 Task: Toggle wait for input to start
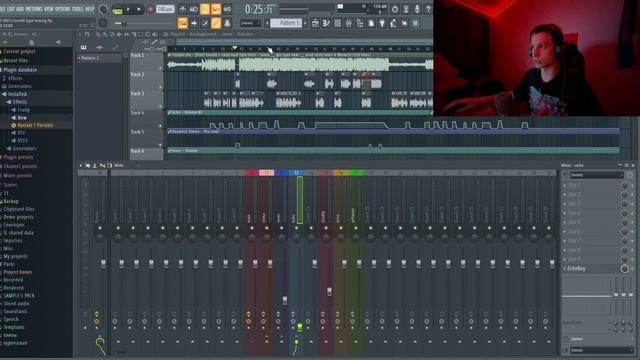(x=194, y=9)
